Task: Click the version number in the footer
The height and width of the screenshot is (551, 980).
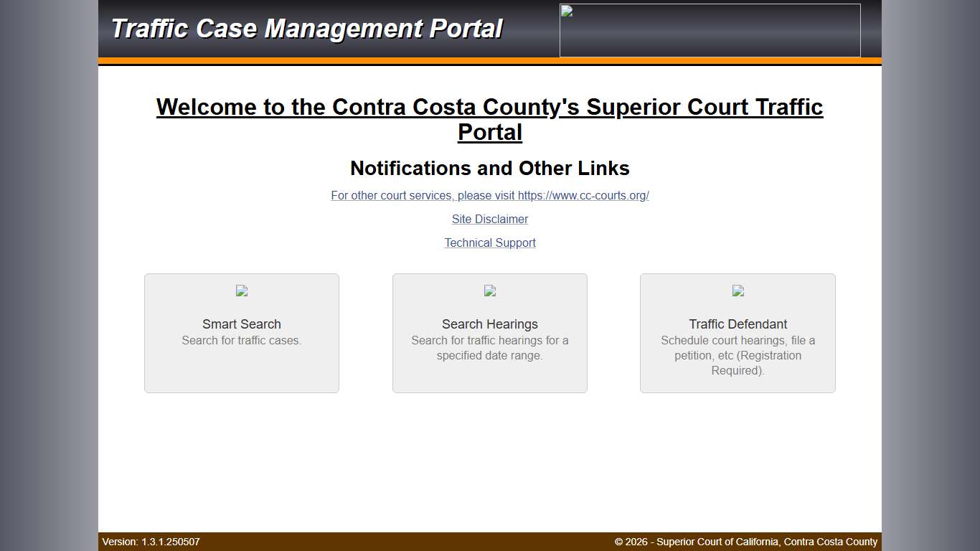Action: point(151,542)
